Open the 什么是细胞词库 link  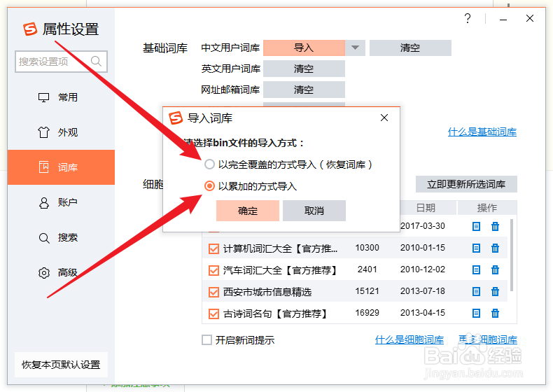409,339
